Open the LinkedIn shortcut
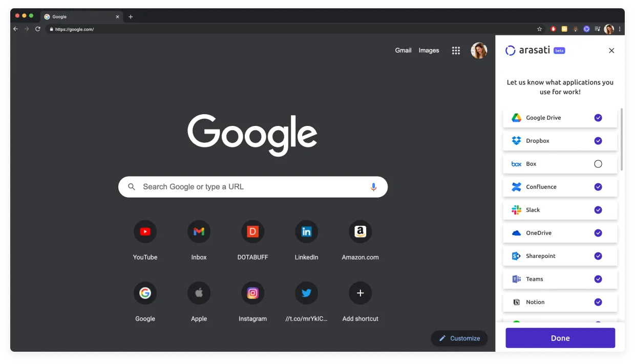635x364 pixels. pos(306,232)
